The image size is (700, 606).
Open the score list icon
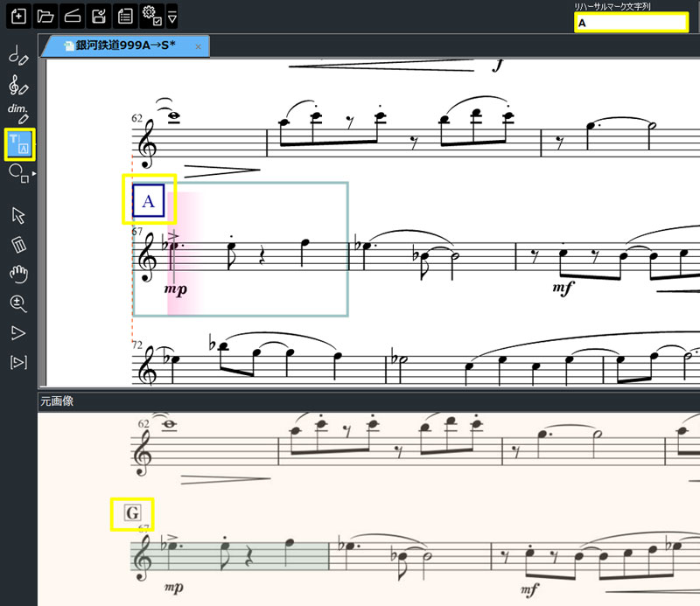[125, 17]
